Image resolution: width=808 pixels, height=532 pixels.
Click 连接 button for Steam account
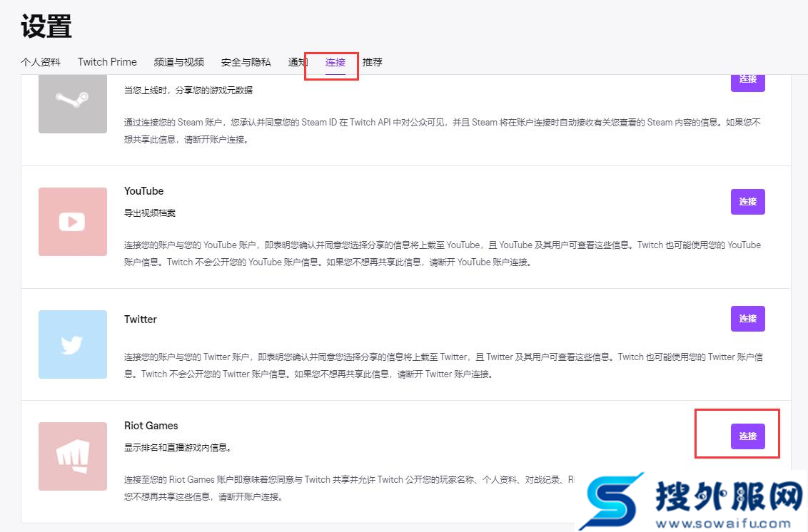(x=747, y=80)
